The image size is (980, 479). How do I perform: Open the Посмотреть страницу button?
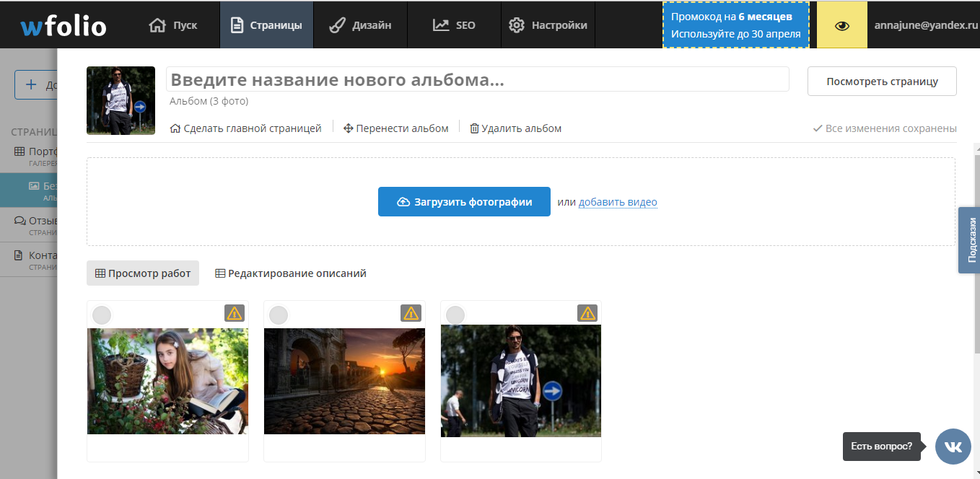[x=882, y=81]
